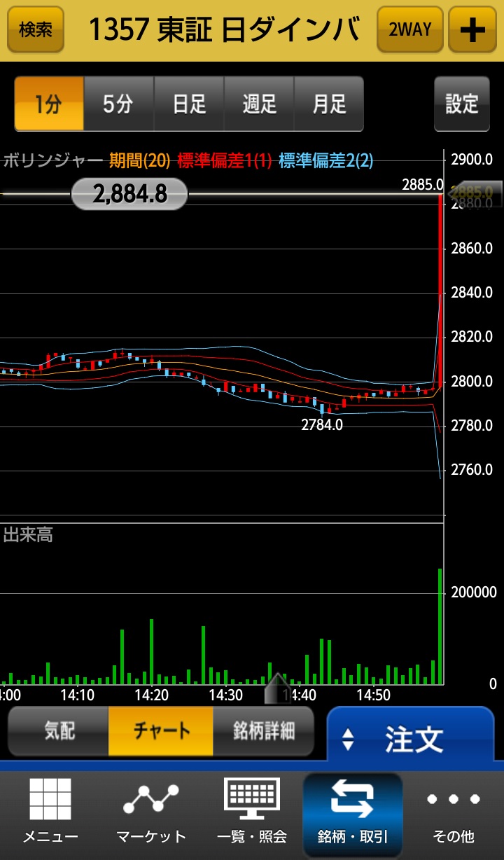Tap the time-axis scroll marker near 14:40
The image size is (504, 860).
point(277,689)
